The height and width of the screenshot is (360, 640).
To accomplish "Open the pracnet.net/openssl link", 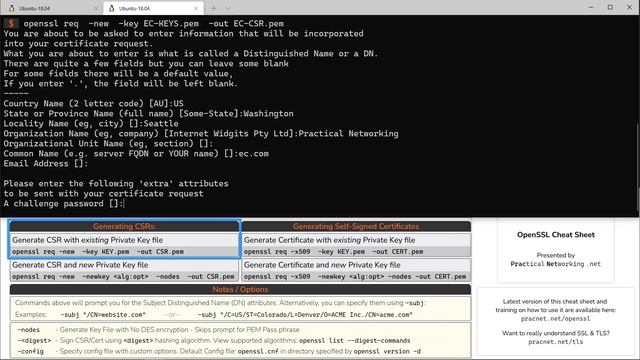I will pyautogui.click(x=556, y=319).
